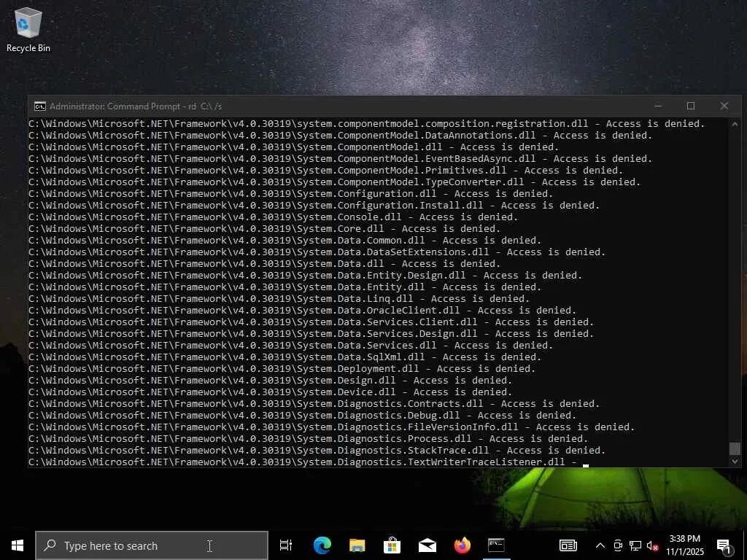Click the System.Diagnostics.StackTrace.dll line
747x560 pixels.
tap(317, 451)
